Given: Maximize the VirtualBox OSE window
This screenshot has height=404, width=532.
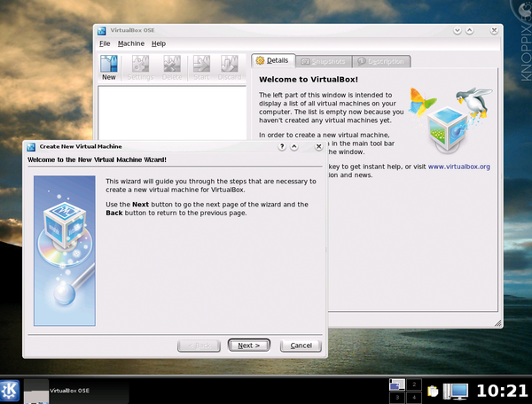Looking at the screenshot, I should click(x=470, y=30).
